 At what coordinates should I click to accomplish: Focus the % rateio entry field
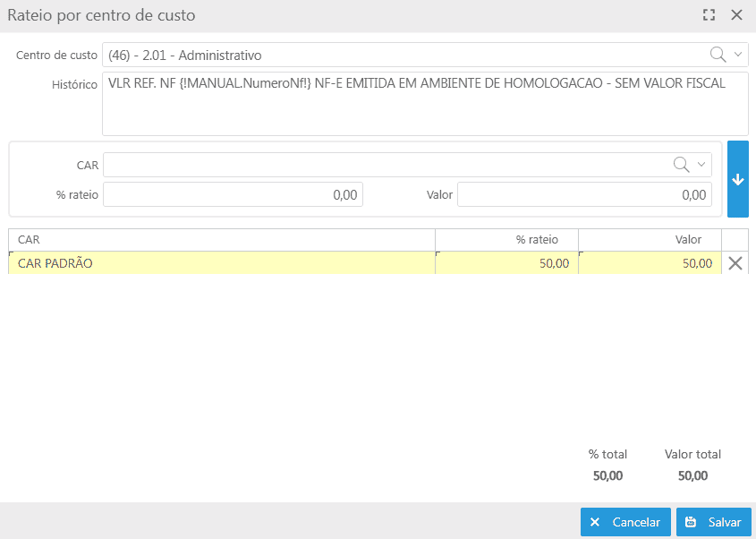click(x=233, y=194)
